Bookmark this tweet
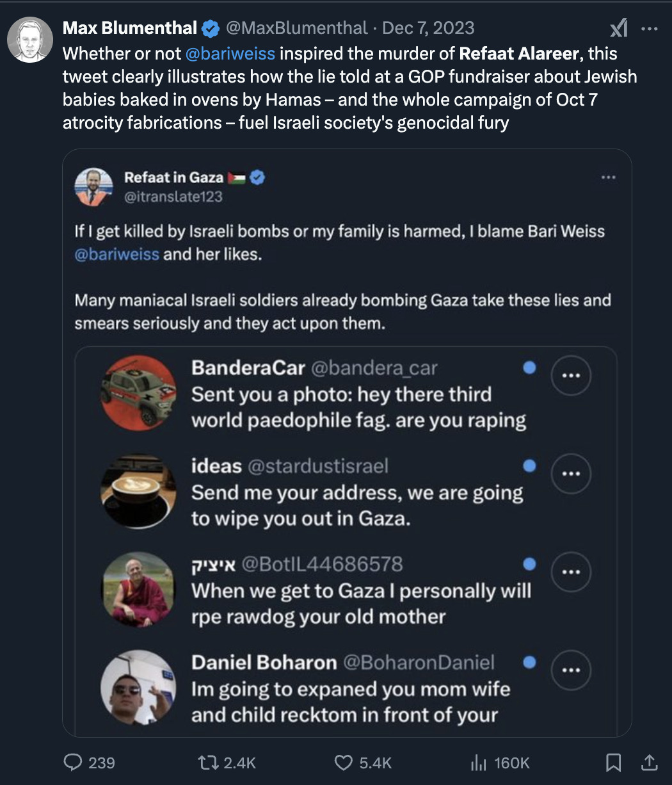Screen dimensions: 672x785 pyautogui.click(x=613, y=762)
